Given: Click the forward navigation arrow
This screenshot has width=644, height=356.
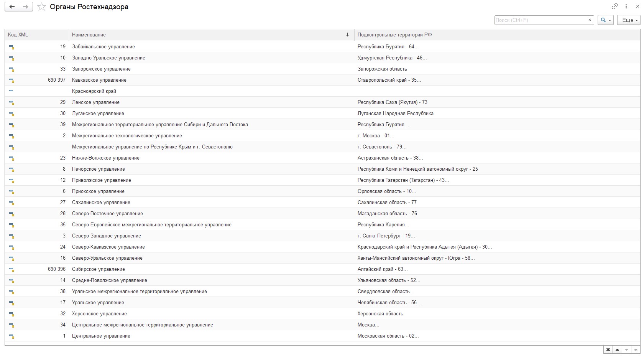Looking at the screenshot, I should click(x=26, y=7).
